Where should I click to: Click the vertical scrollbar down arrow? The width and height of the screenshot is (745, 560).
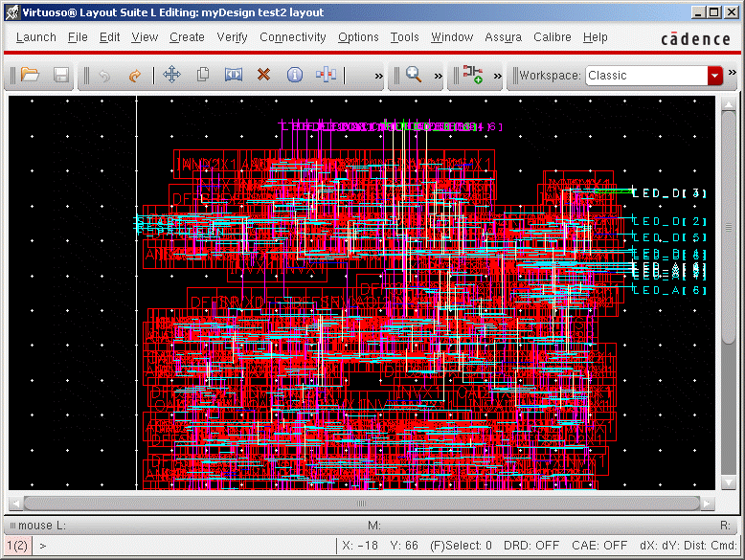(x=729, y=482)
